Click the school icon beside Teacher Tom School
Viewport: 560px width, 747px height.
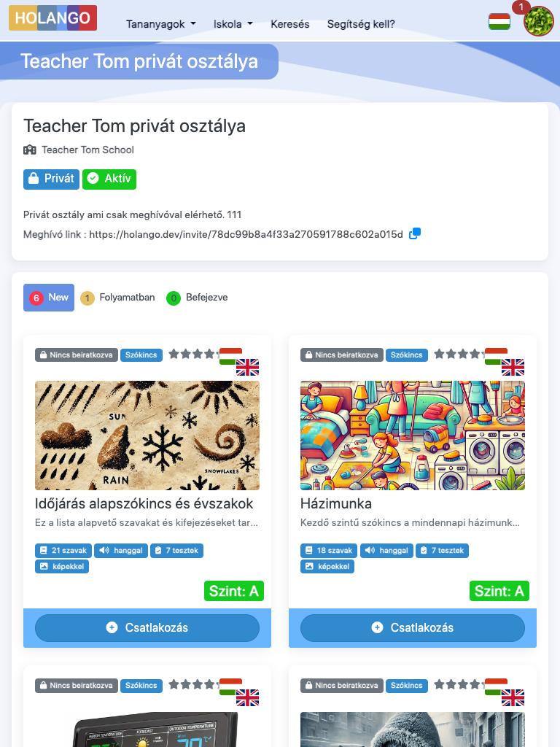pos(29,150)
